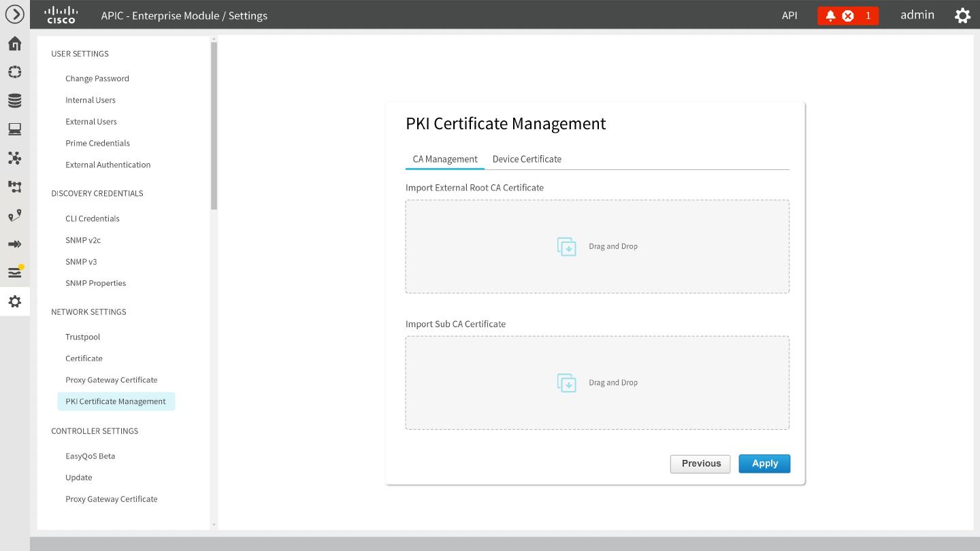Click the settings list vertical scrollbar
This screenshot has width=980, height=551.
pyautogui.click(x=214, y=126)
